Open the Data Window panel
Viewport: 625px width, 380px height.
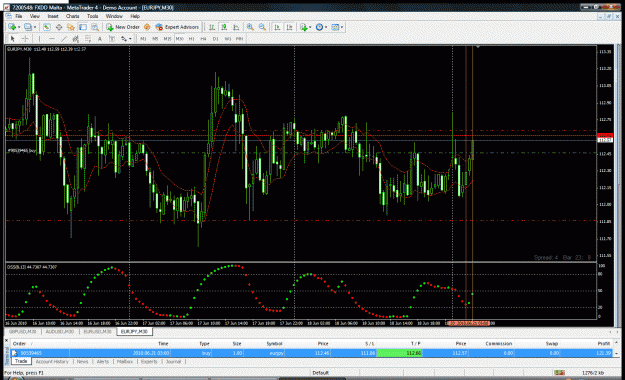coord(59,27)
